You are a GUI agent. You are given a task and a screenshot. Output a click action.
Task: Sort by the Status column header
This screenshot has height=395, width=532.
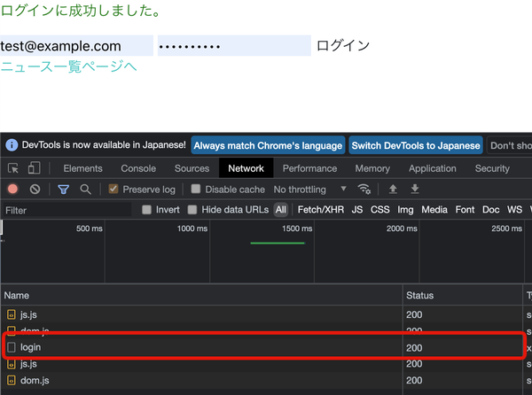[x=463, y=295]
